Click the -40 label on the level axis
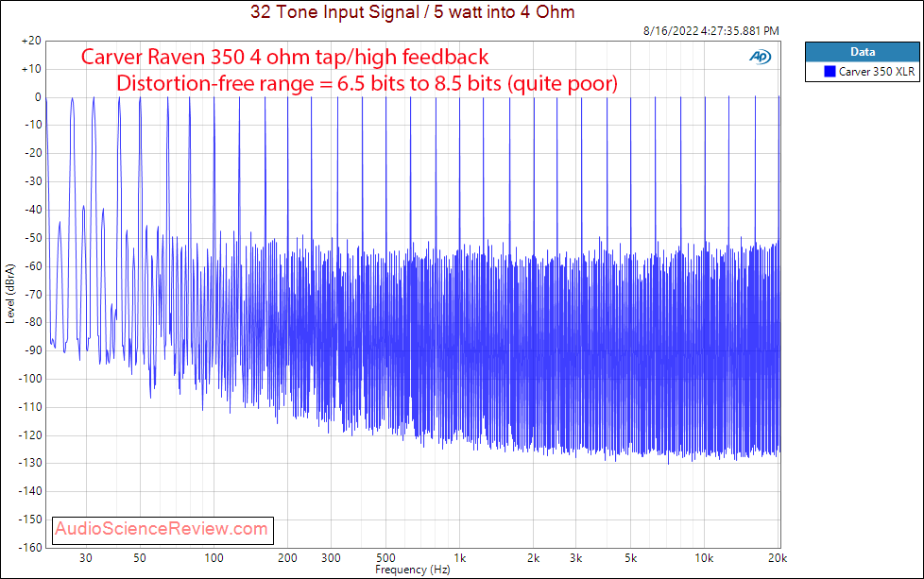This screenshot has height=579, width=924. [x=33, y=210]
